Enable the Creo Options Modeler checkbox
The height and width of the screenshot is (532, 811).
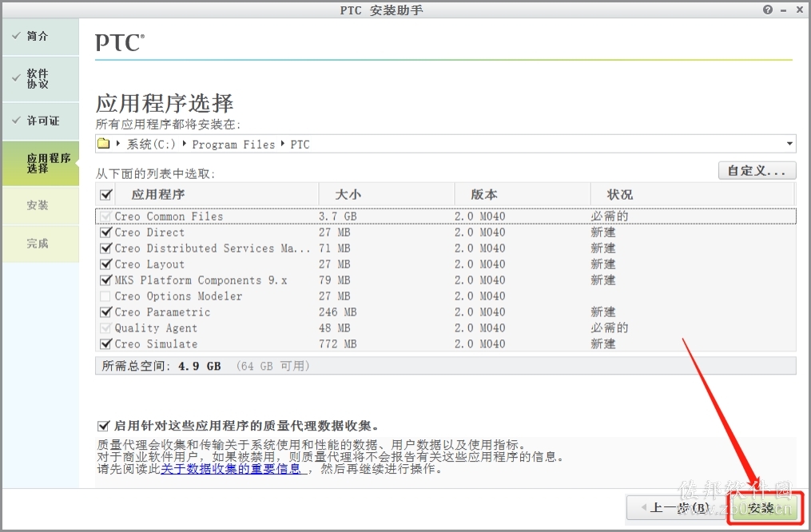click(x=105, y=296)
